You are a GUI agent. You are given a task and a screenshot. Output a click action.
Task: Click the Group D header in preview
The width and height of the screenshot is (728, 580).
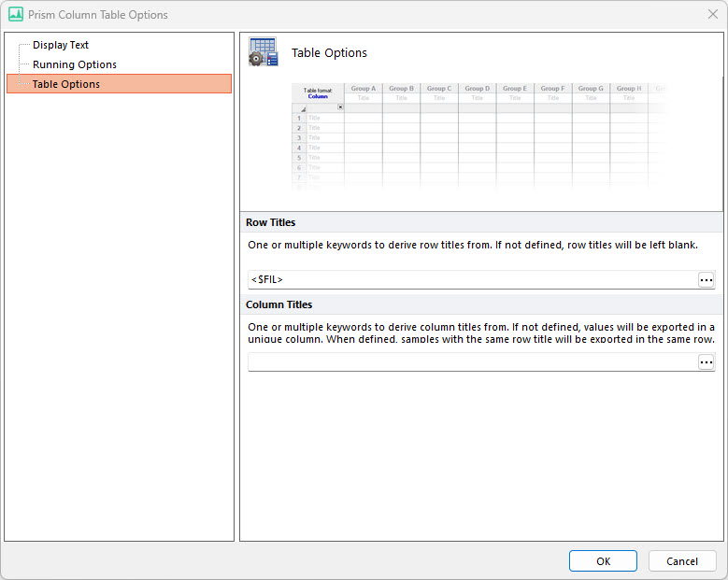click(x=477, y=89)
